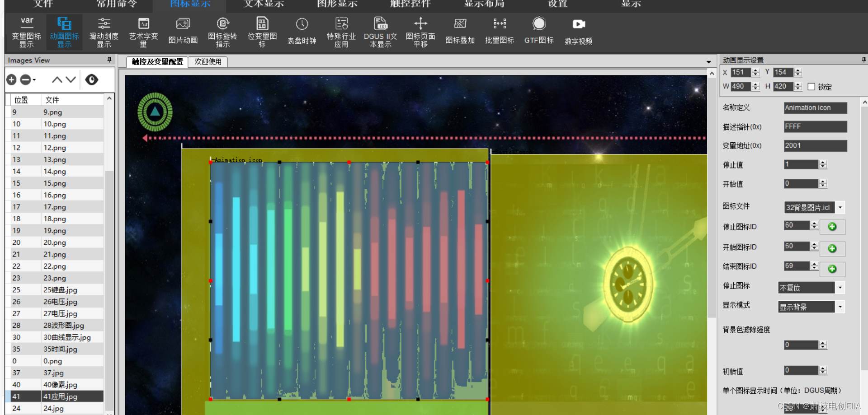This screenshot has height=415, width=868.
Task: Open the 批量图标 tool
Action: (499, 31)
